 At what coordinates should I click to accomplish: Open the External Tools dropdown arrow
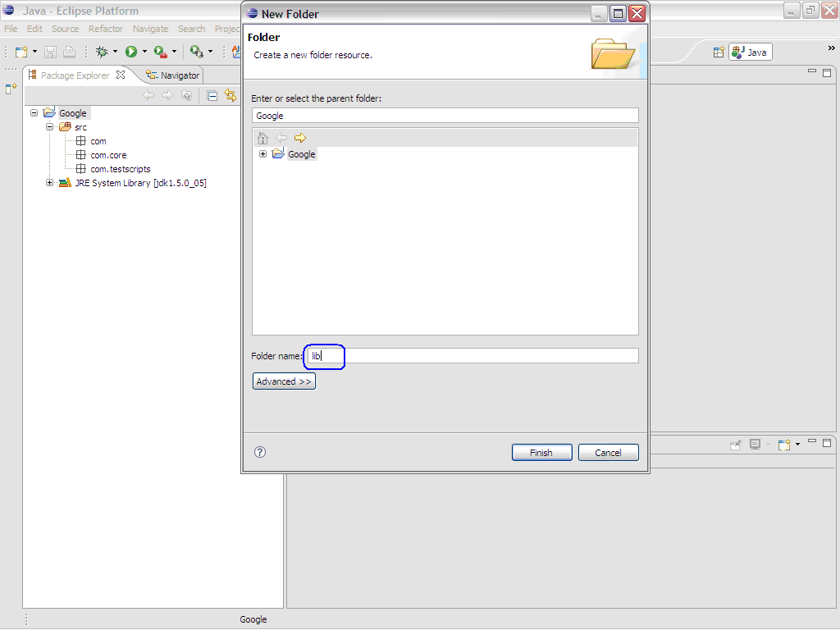point(174,52)
